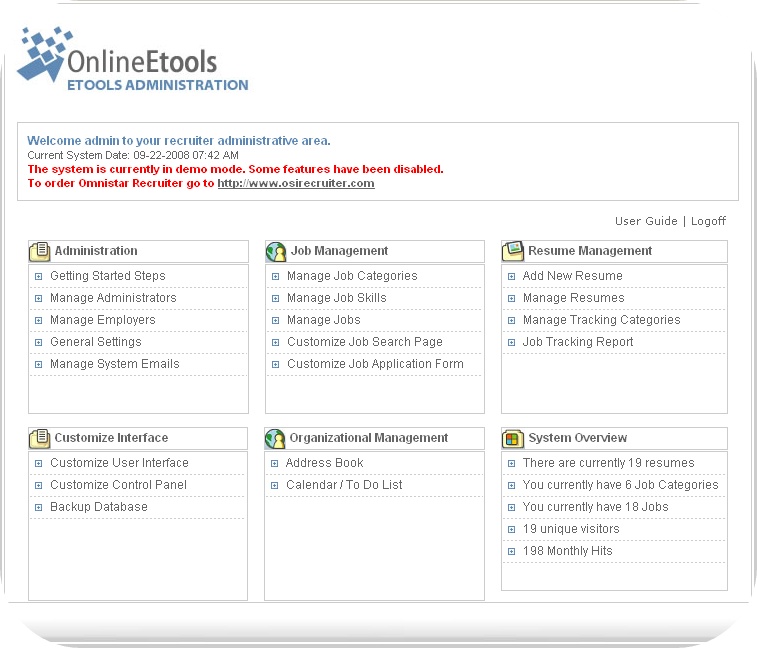Click plus icon beside Manage Jobs

pos(275,321)
